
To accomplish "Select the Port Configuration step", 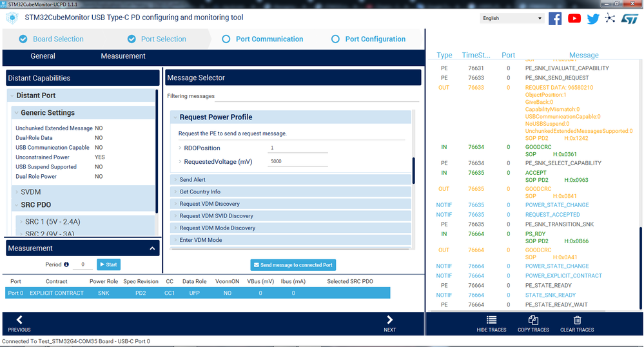I will (375, 39).
